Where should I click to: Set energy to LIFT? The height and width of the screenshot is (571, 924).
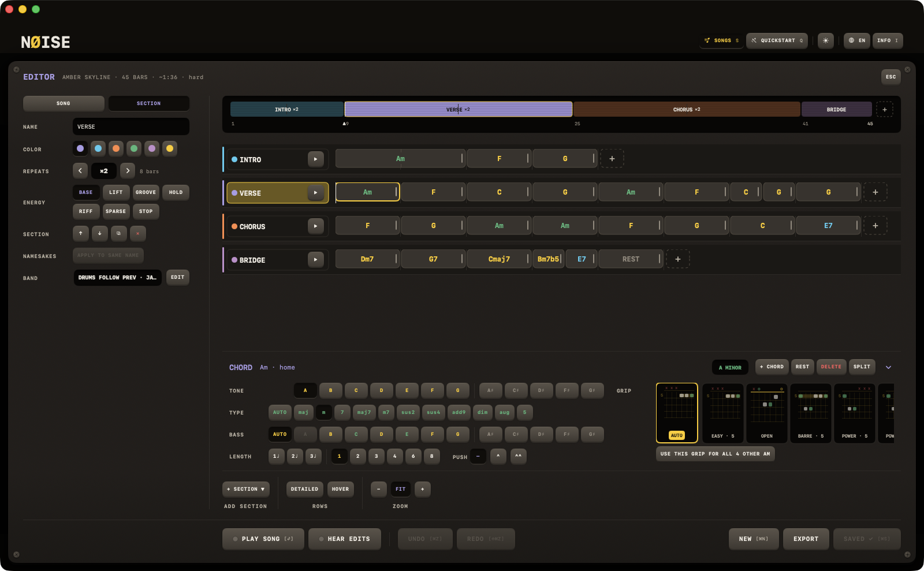pyautogui.click(x=116, y=192)
